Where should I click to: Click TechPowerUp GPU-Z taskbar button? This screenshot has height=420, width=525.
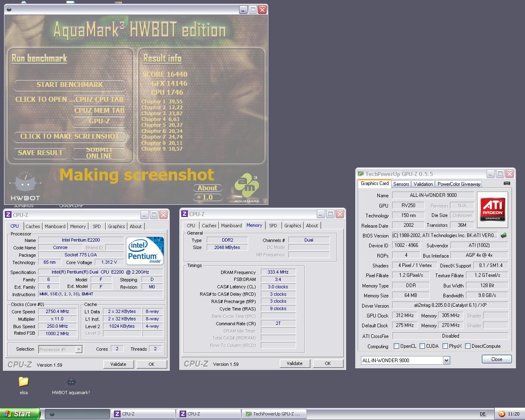coord(274,414)
